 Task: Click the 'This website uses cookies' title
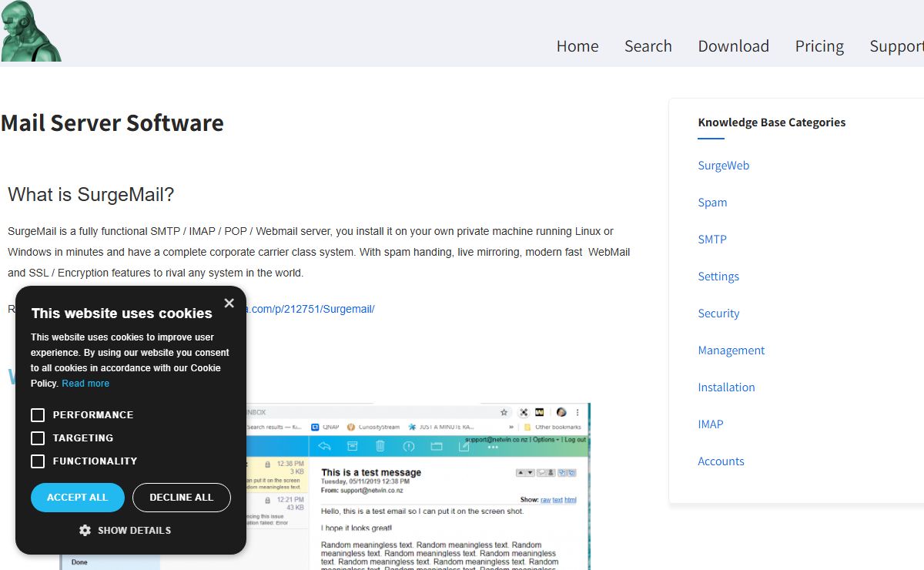point(122,313)
